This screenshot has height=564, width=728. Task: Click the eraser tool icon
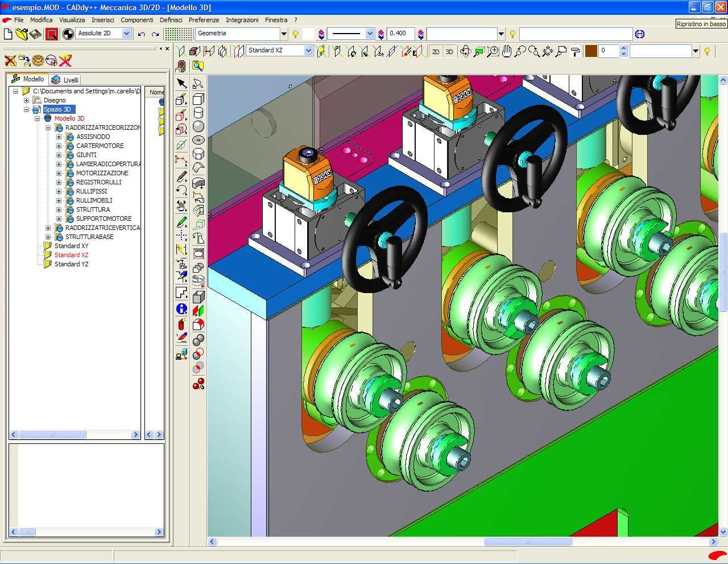click(181, 337)
